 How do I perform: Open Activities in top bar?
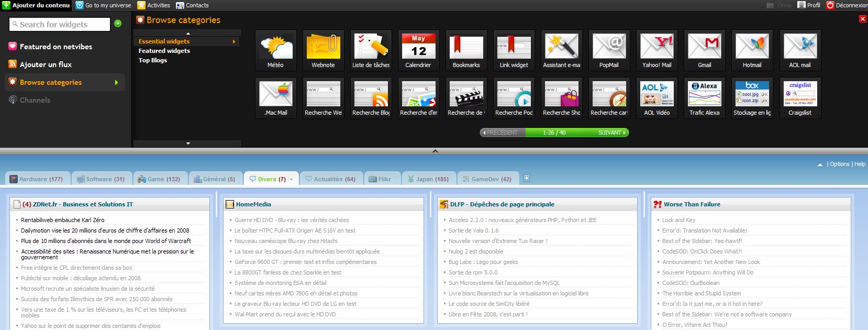coord(153,5)
